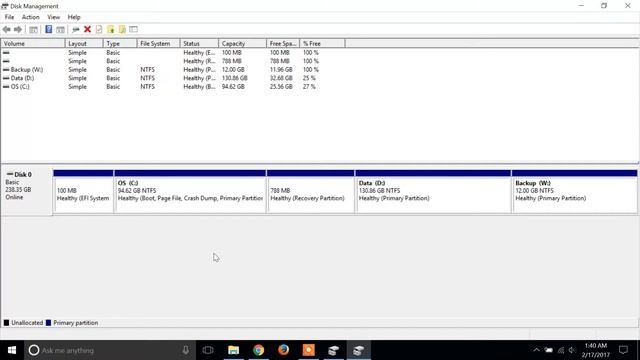Click the active Disk Management taskbar icon

(359, 350)
